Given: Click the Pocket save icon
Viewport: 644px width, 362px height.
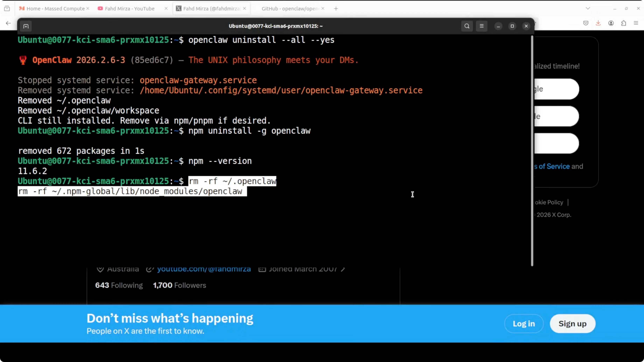Looking at the screenshot, I should point(586,23).
